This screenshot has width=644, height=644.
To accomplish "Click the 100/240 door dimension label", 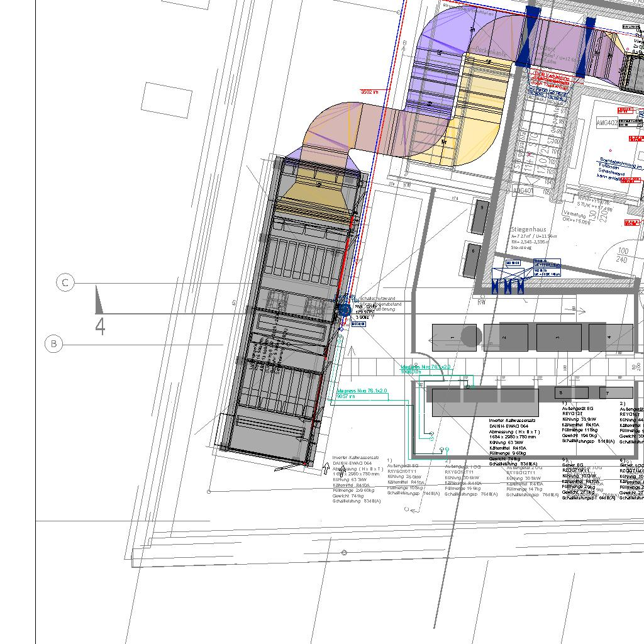I will tap(623, 255).
